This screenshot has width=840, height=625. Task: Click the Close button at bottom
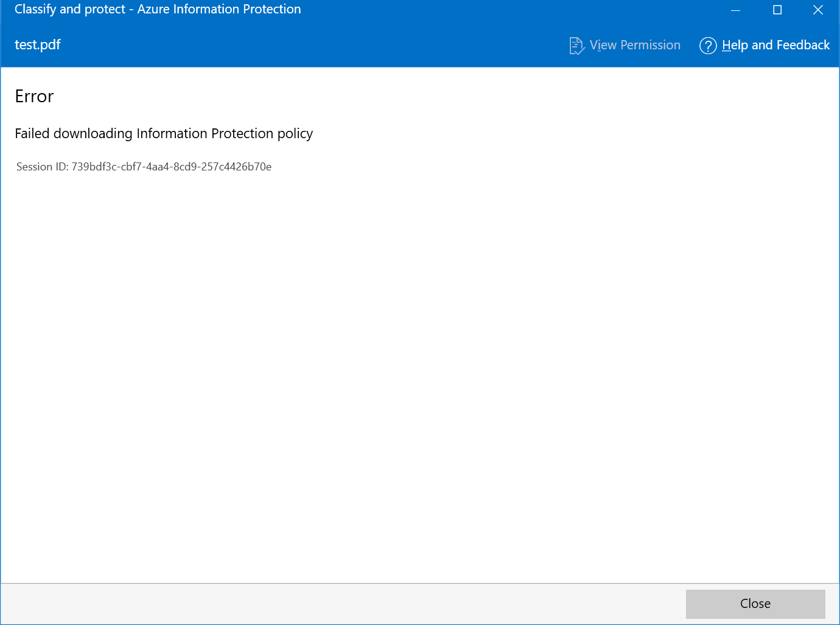click(755, 604)
